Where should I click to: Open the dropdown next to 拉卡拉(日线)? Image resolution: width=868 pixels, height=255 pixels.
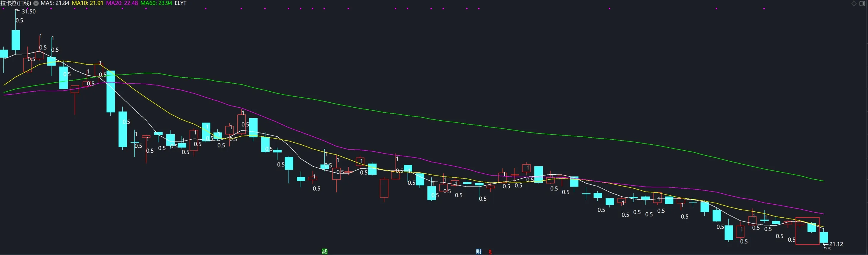tap(36, 3)
